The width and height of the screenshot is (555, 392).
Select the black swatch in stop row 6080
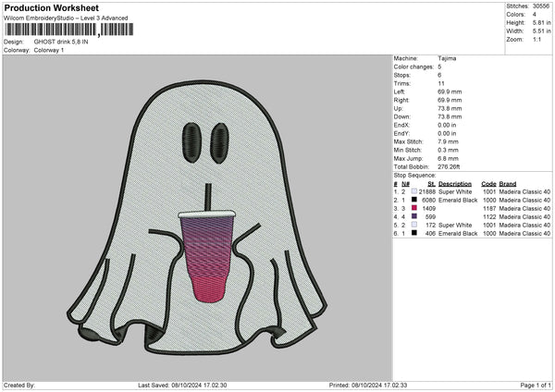click(414, 200)
